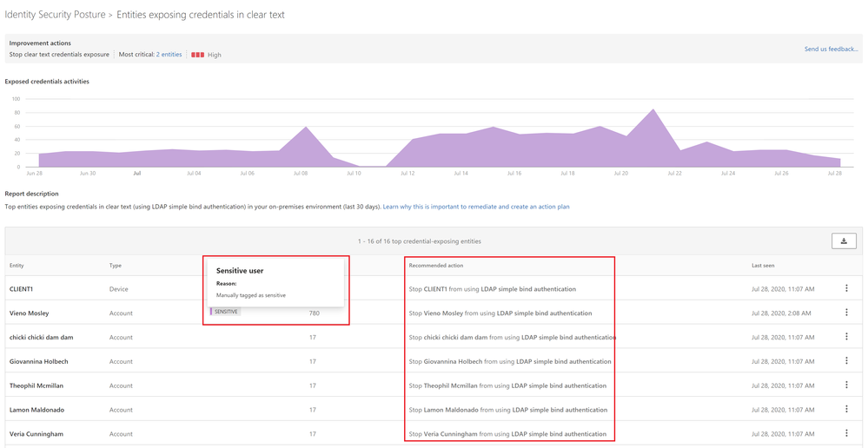Viewport: 868px width, 448px height.
Task: Click the red High severity indicator
Action: (x=197, y=55)
